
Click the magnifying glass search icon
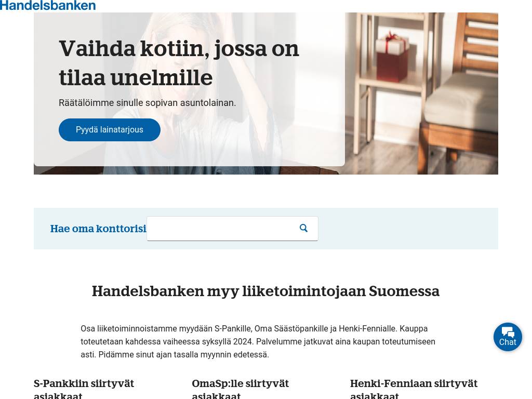(x=303, y=229)
